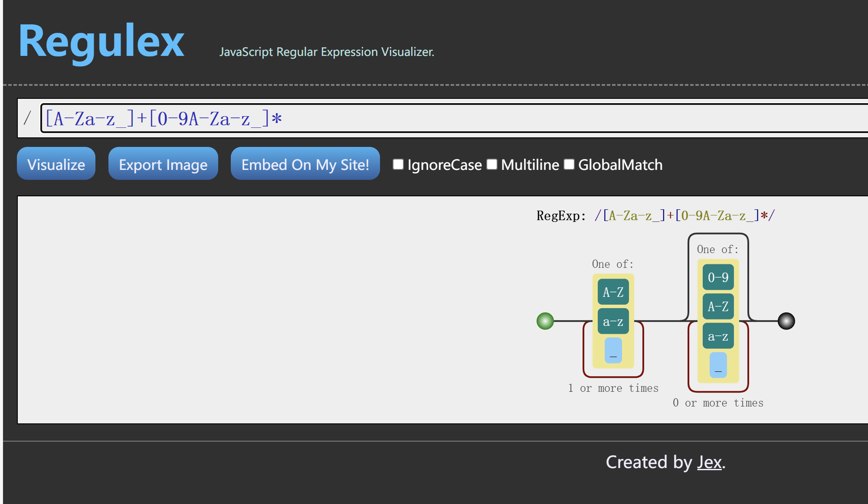The image size is (868, 504).
Task: Click the green start node circle
Action: pyautogui.click(x=545, y=321)
